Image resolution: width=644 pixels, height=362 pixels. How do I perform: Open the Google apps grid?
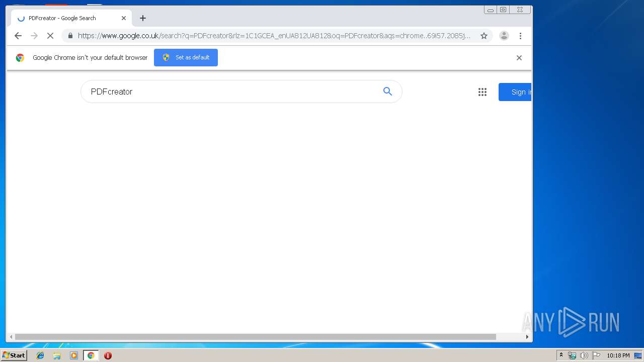click(482, 92)
